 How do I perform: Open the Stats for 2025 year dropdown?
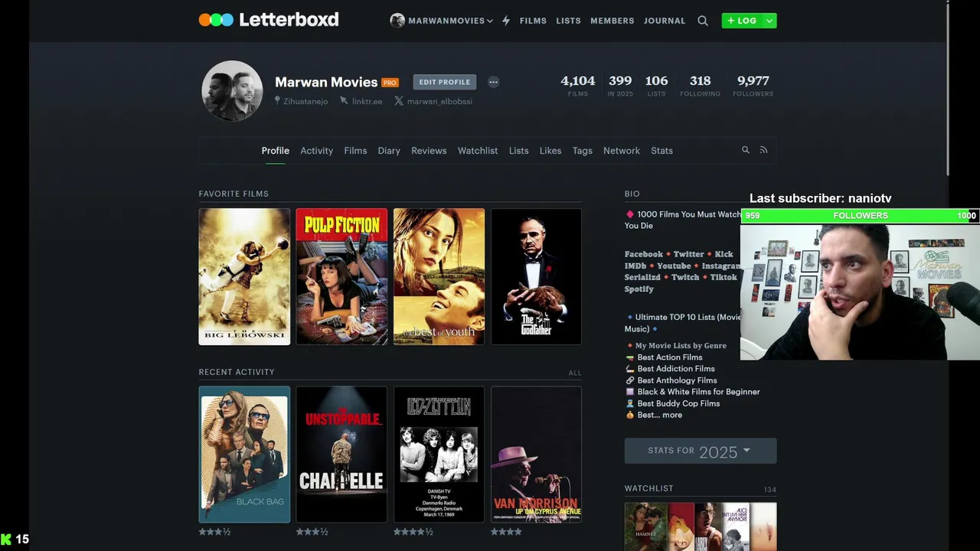[701, 451]
